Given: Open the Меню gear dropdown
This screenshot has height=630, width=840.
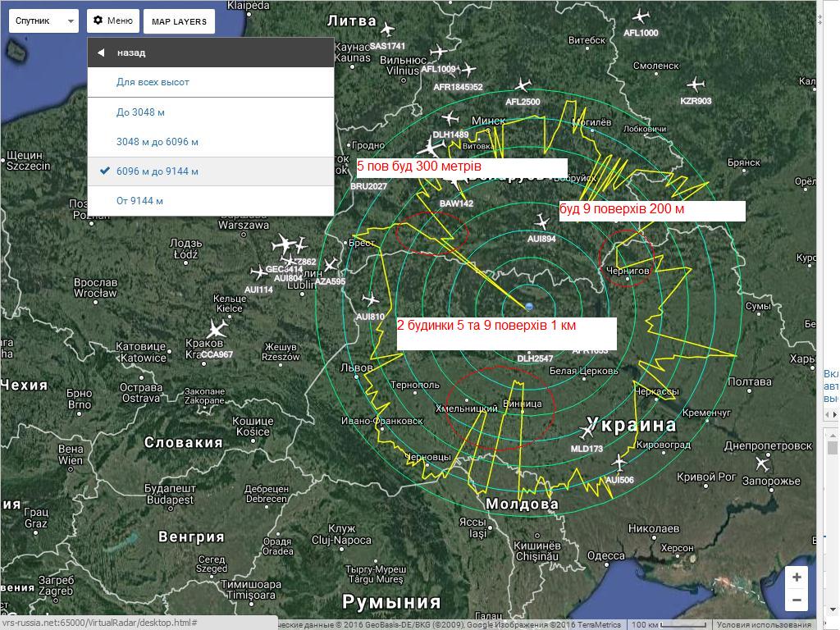Looking at the screenshot, I should 112,21.
